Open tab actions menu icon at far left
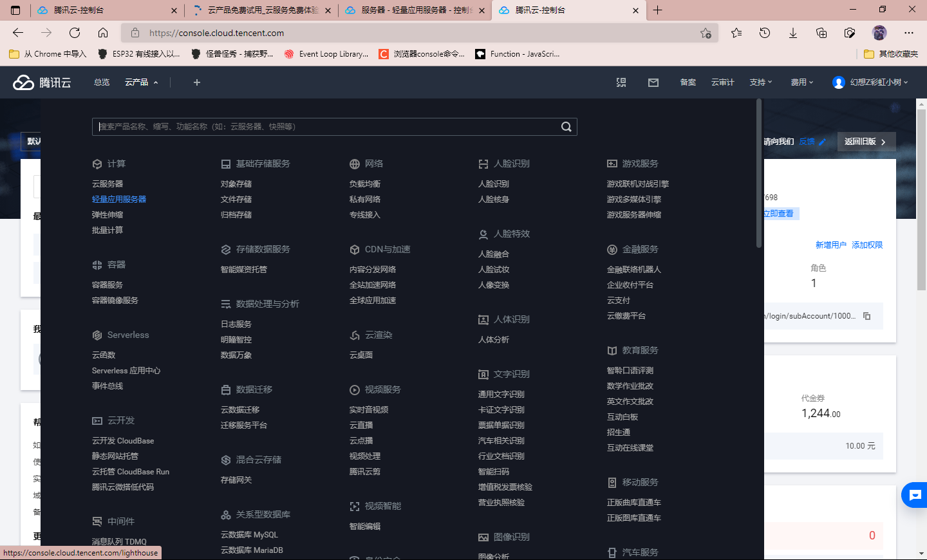927x560 pixels. tap(15, 10)
